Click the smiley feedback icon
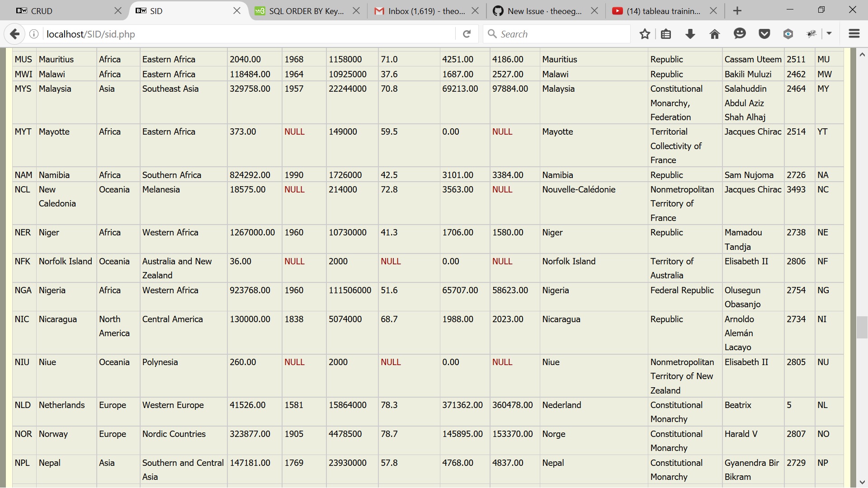868x488 pixels. [740, 33]
